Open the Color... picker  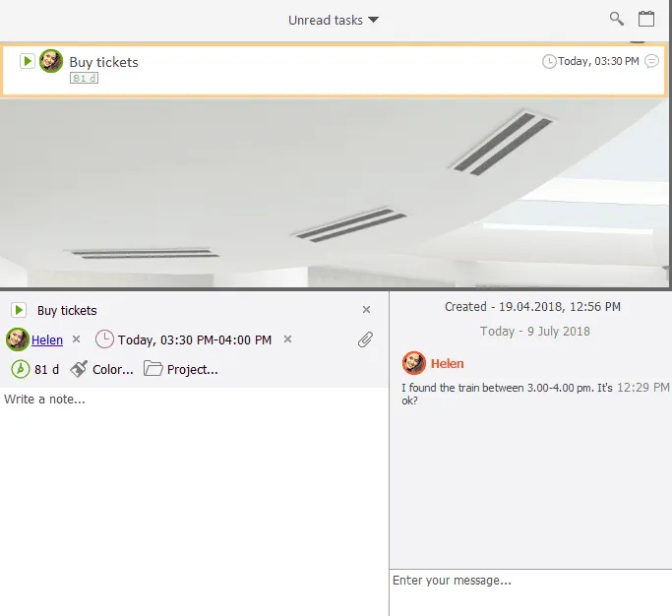pyautogui.click(x=102, y=369)
